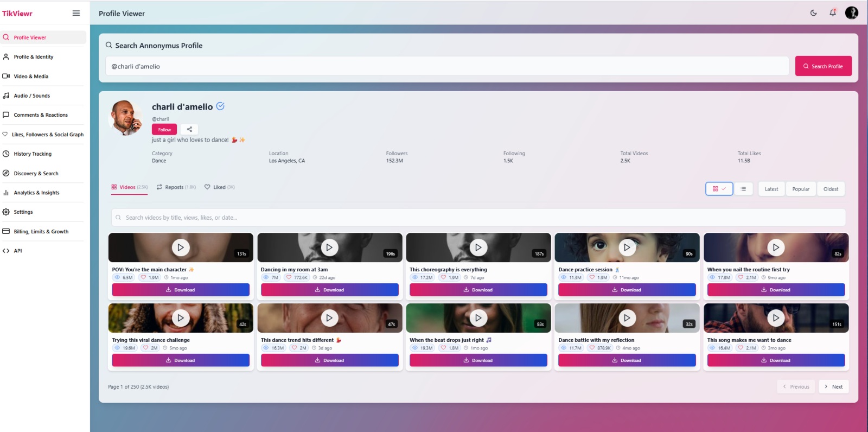Screen dimensions: 868x432
Task: Download 'This dance trend hits different'
Action: point(329,360)
